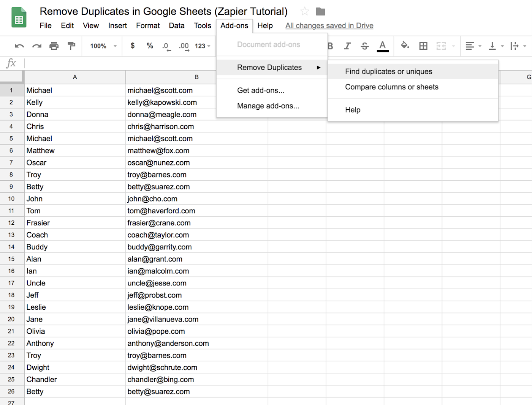Open the View menu
Screen dimensions: 532x405
[91, 25]
